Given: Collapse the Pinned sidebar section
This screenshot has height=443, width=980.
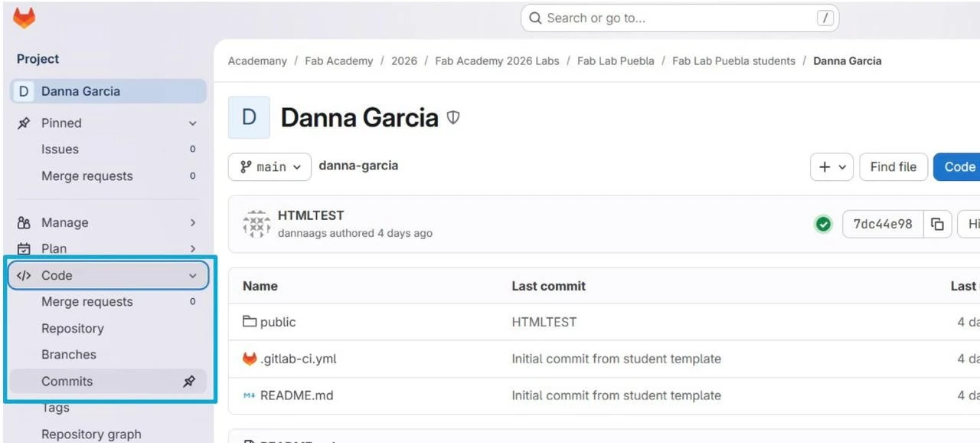Looking at the screenshot, I should click(192, 123).
